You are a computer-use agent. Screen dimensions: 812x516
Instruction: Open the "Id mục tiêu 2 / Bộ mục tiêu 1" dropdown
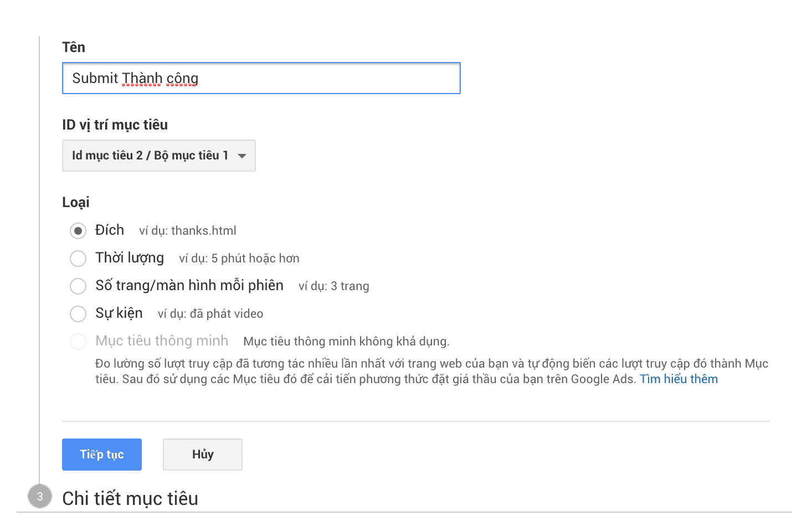(x=159, y=156)
